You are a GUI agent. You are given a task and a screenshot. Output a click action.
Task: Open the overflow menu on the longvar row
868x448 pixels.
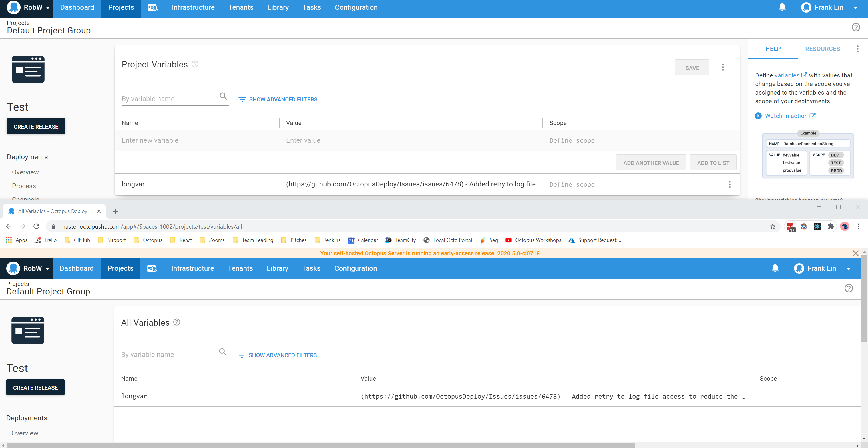[730, 184]
